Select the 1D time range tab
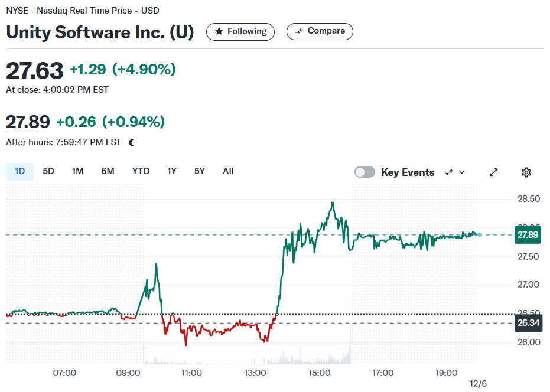 coord(19,171)
